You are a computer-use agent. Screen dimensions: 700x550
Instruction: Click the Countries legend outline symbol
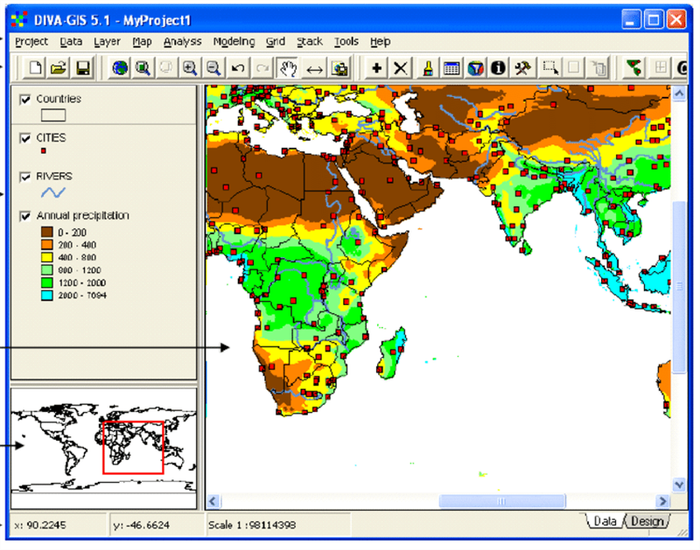[x=53, y=115]
